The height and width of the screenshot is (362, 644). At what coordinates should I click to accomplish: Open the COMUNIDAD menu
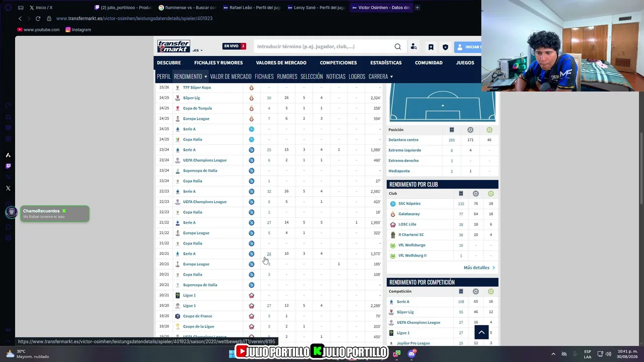pos(429,63)
